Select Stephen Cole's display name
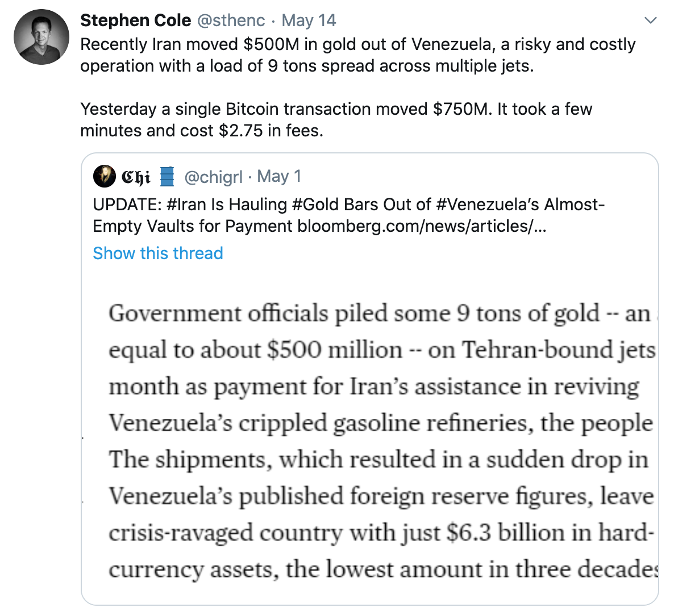Screen dimensions: 674x616 click(135, 20)
